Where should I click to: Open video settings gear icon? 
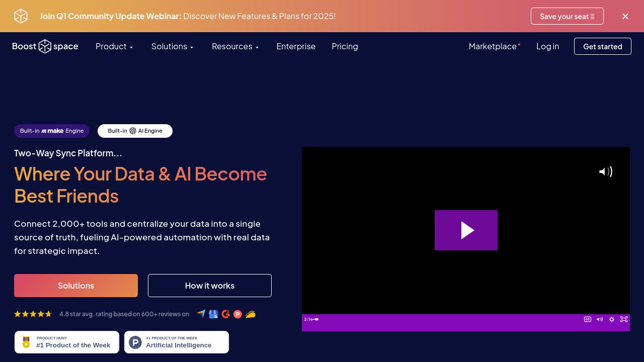click(612, 319)
